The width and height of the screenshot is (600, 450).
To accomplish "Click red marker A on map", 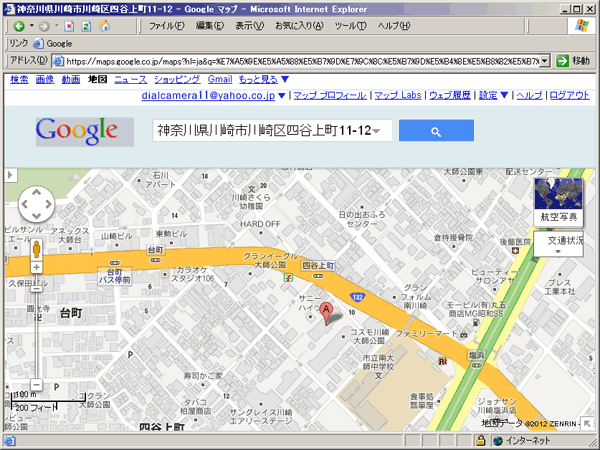I will [x=326, y=313].
